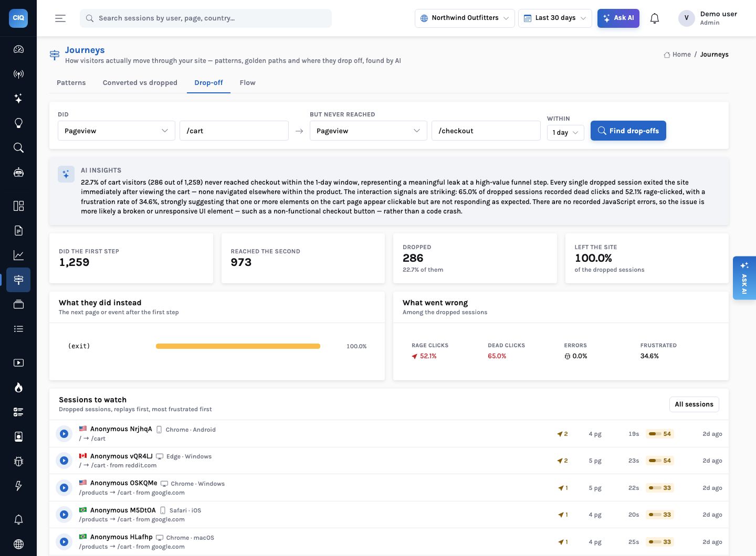
Task: Open the dashboard gauge icon in sidebar
Action: click(x=18, y=49)
